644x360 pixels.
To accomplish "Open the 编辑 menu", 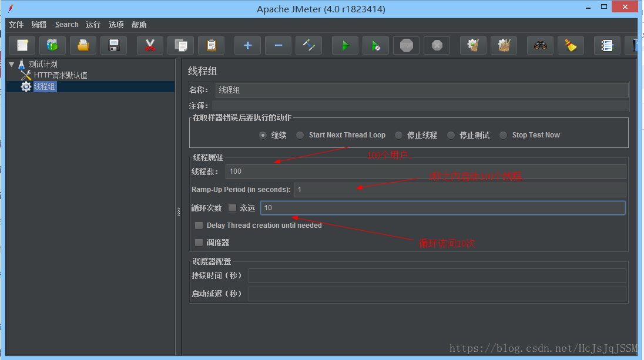I will pos(39,25).
